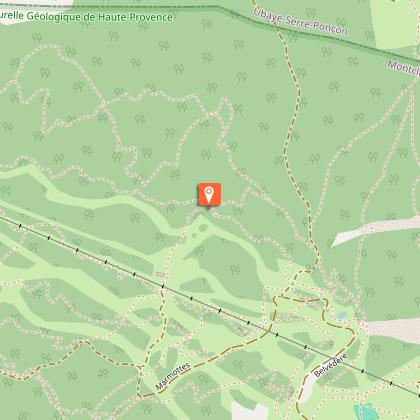420x420 pixels.
Task: Click the small blue pond
Action: coord(342,315)
